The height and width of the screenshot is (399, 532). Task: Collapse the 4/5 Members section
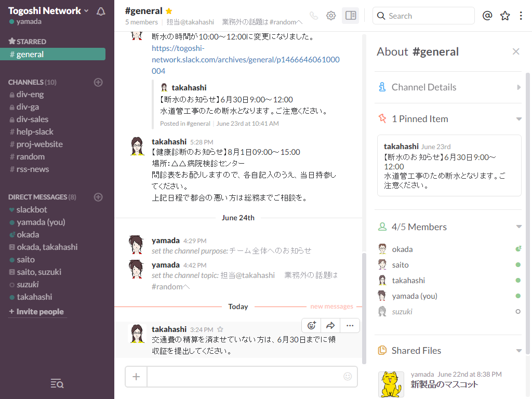pos(448,227)
